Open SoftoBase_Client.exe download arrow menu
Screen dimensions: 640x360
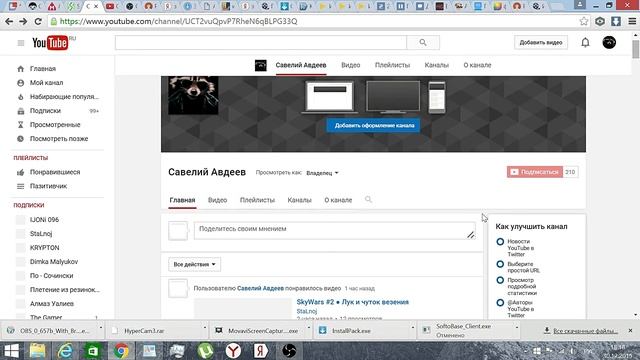pos(517,328)
